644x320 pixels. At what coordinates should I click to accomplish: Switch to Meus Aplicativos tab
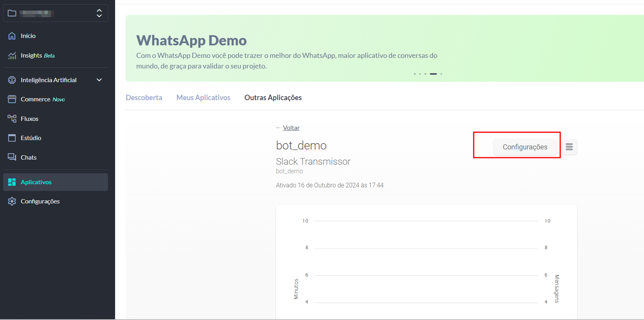[x=203, y=98]
